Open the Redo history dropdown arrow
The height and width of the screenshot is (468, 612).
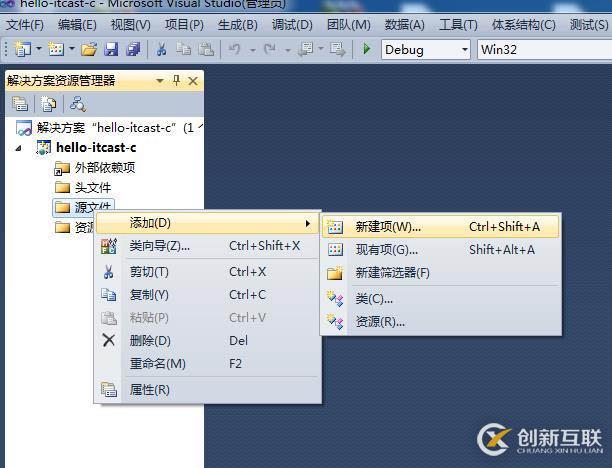pyautogui.click(x=287, y=50)
